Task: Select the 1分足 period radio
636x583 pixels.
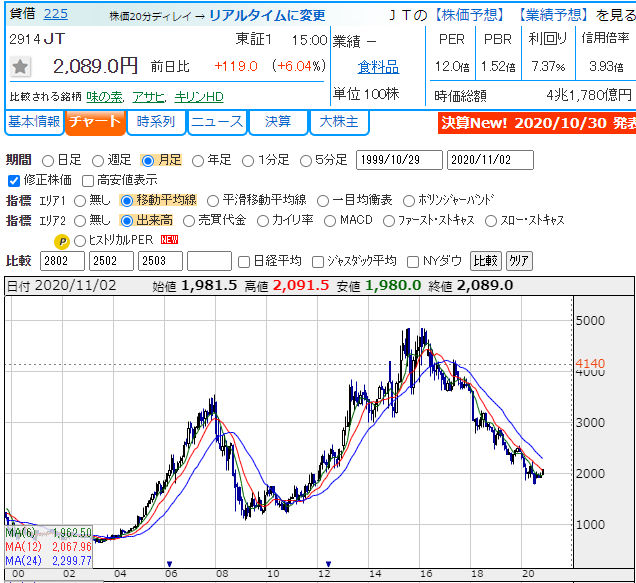Action: pyautogui.click(x=248, y=161)
